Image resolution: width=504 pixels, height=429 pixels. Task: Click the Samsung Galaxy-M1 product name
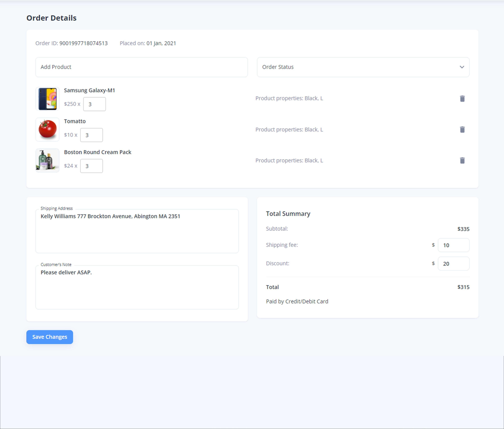coord(90,90)
